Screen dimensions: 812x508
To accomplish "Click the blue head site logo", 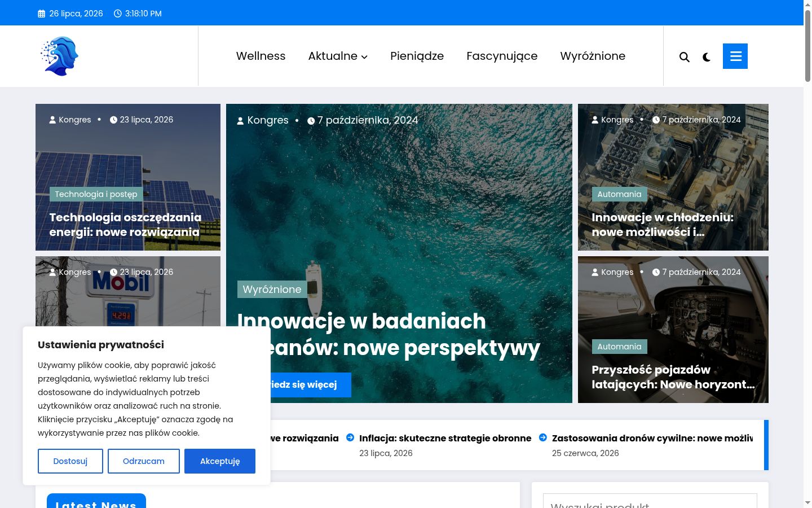I will (x=59, y=56).
